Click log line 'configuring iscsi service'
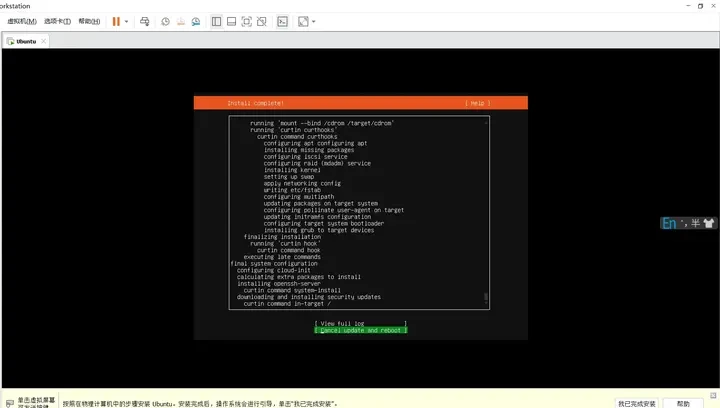Image resolution: width=720 pixels, height=408 pixels. pos(305,156)
